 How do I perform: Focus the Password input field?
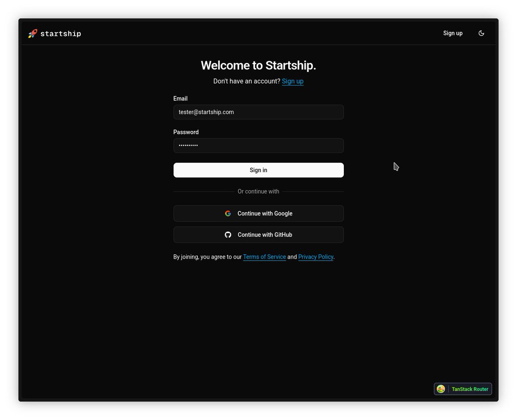click(258, 145)
